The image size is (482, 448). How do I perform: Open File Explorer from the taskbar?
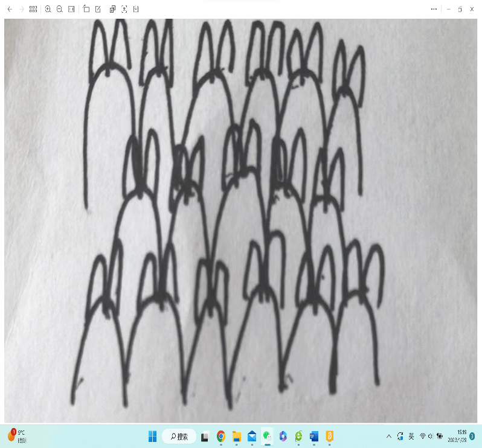pyautogui.click(x=237, y=436)
